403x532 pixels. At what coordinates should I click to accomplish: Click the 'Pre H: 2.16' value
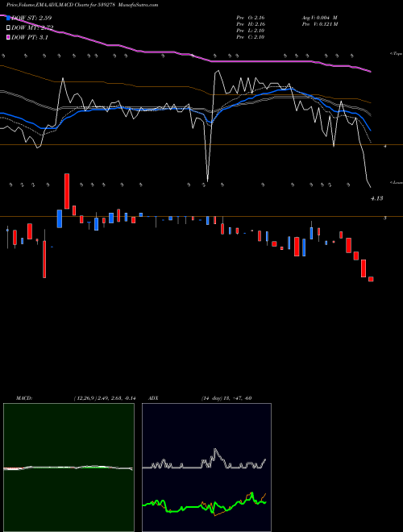(x=251, y=24)
